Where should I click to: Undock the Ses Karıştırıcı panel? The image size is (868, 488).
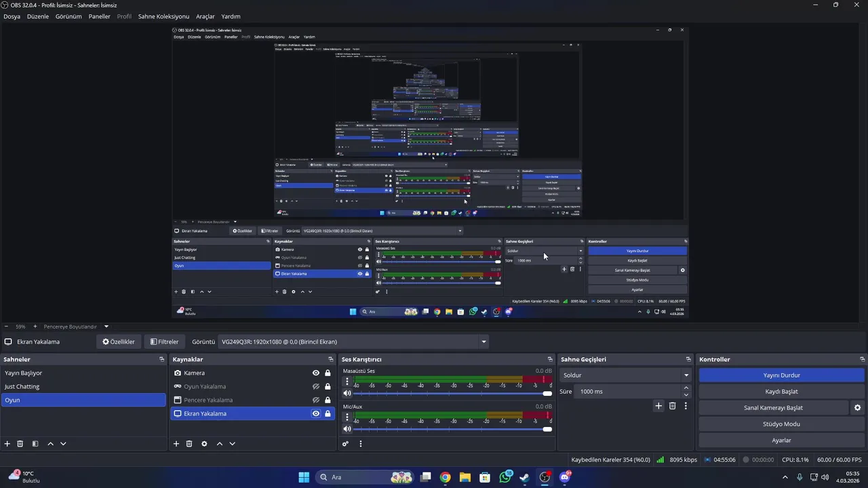[550, 359]
